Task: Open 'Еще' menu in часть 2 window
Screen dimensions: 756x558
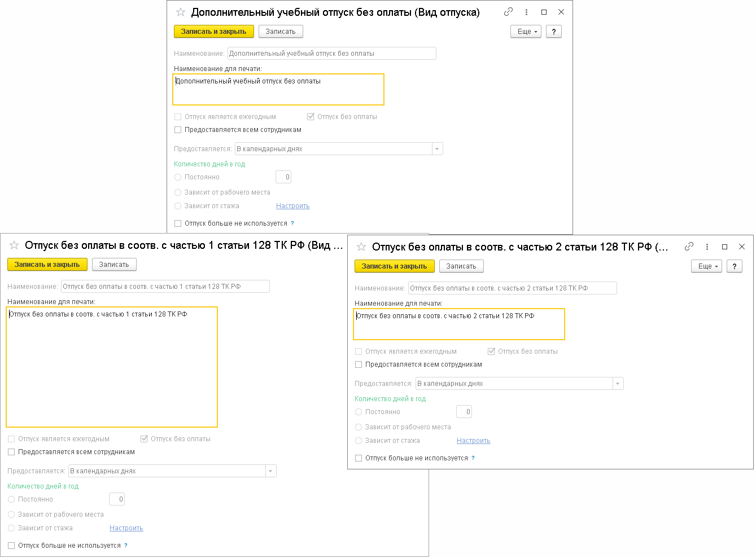Action: (707, 266)
